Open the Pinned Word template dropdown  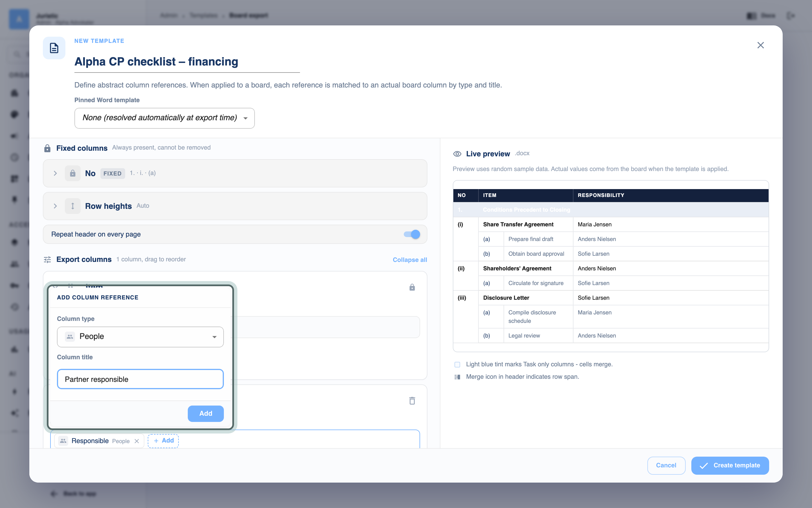164,118
